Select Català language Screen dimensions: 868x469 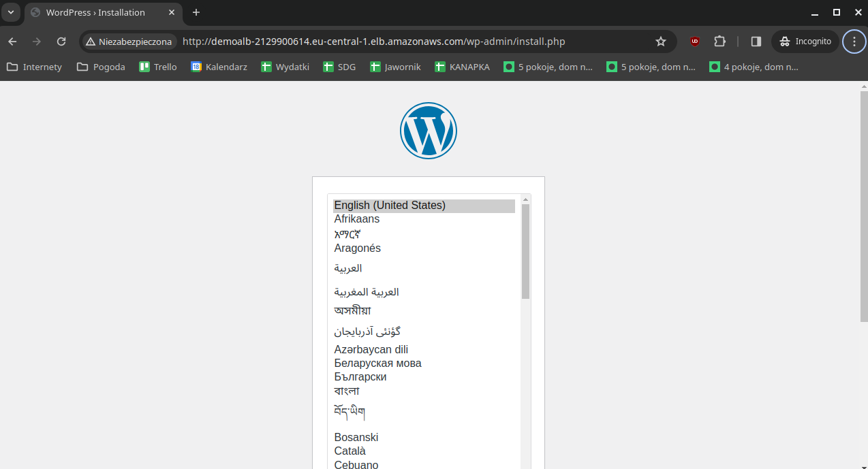pos(424,451)
